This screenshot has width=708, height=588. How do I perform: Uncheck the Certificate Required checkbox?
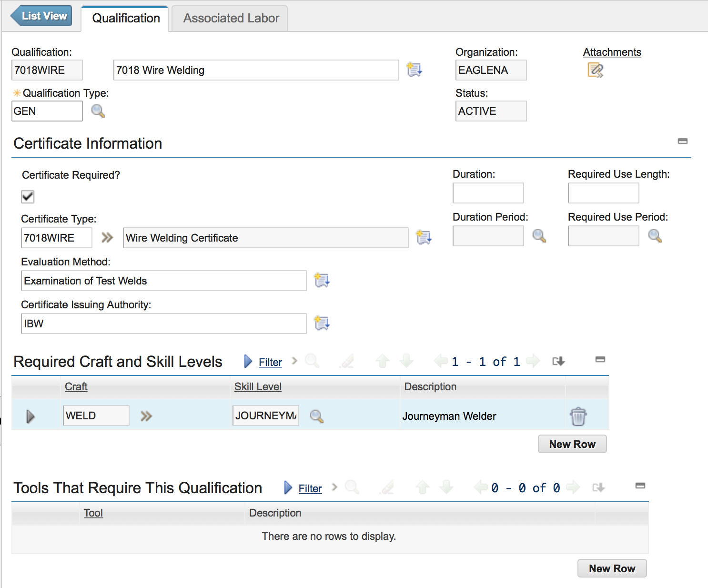(27, 196)
